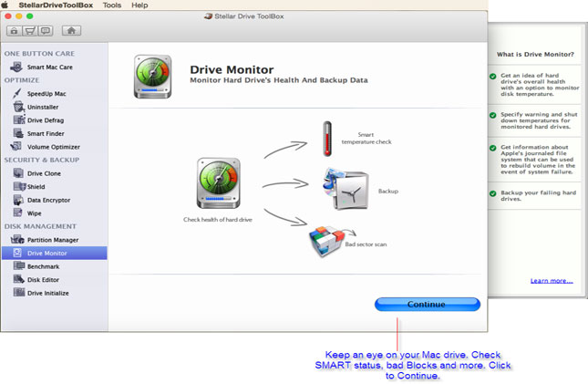588x384 pixels.
Task: Select Smart Mac Care icon in sidebar
Action: pos(16,67)
